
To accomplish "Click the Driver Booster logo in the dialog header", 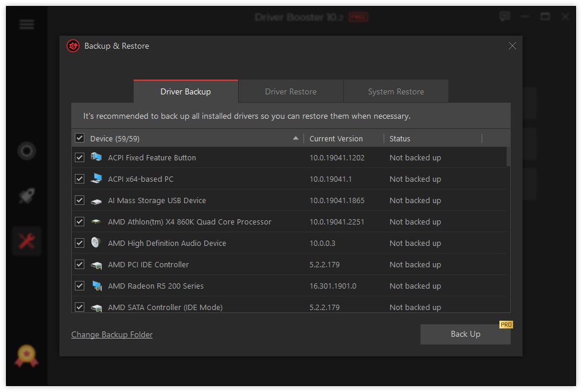I will [x=73, y=46].
